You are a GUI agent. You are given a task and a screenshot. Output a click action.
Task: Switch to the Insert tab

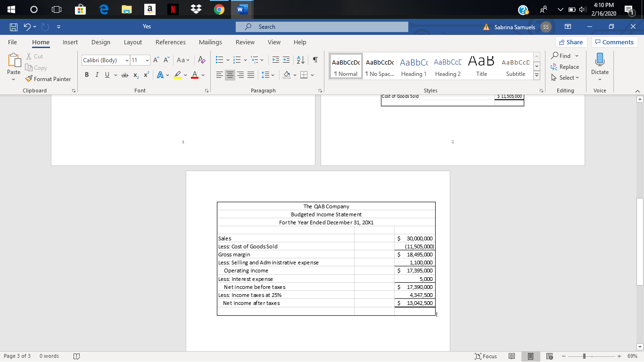[x=70, y=42]
